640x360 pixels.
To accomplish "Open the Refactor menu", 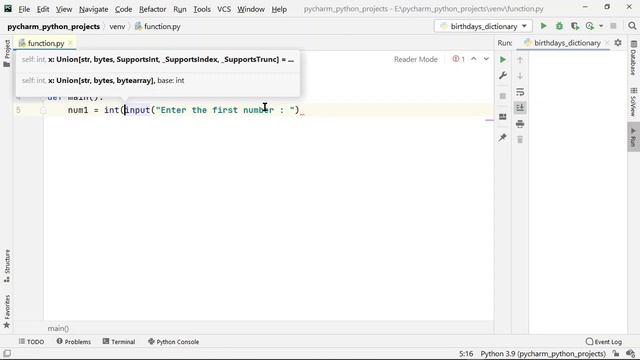I will (x=152, y=9).
